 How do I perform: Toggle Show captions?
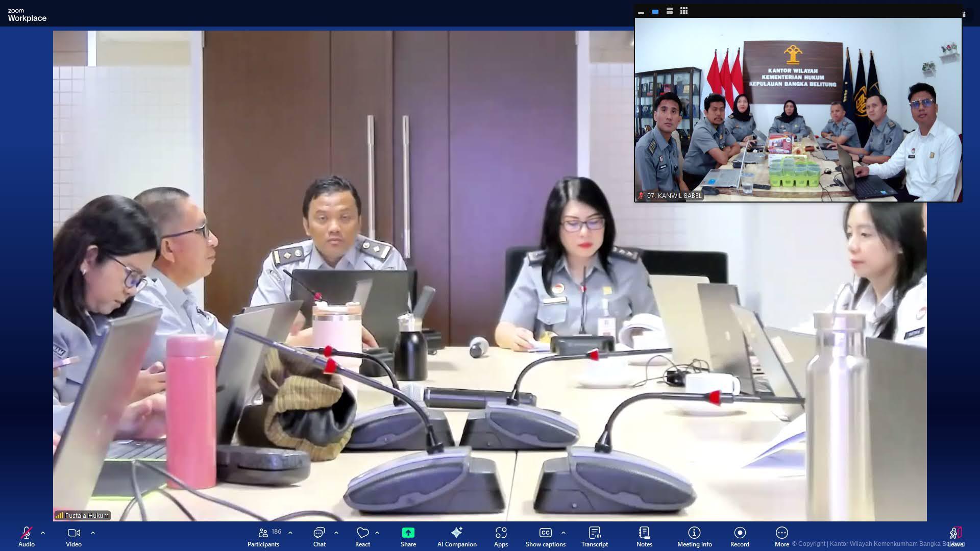coord(545,533)
